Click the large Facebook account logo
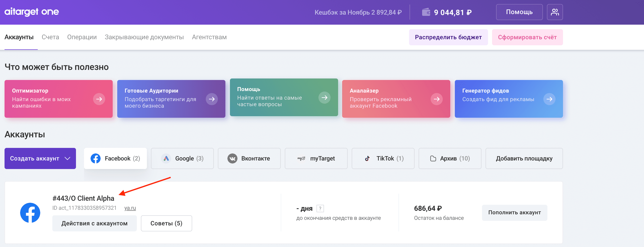Image resolution: width=644 pixels, height=247 pixels. click(30, 213)
